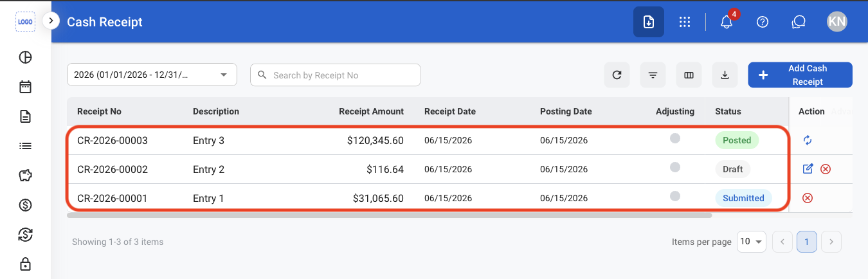
Task: Go to previous page arrow
Action: pyautogui.click(x=782, y=242)
